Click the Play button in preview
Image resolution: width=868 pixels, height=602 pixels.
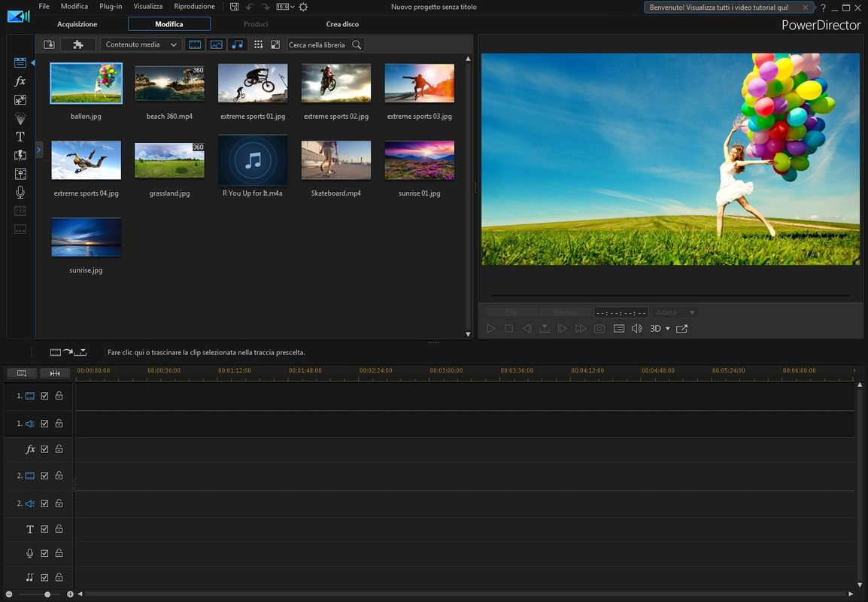pyautogui.click(x=491, y=329)
